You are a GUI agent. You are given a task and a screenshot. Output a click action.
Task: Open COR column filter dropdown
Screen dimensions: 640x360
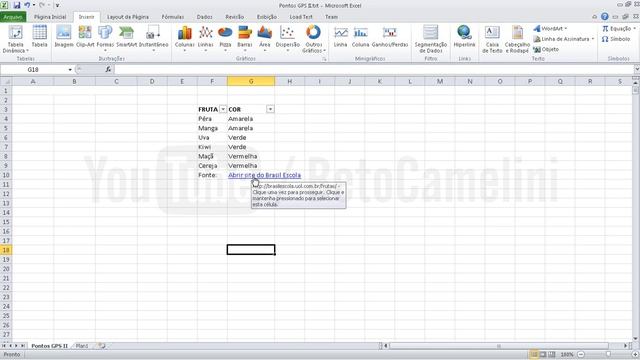270,109
